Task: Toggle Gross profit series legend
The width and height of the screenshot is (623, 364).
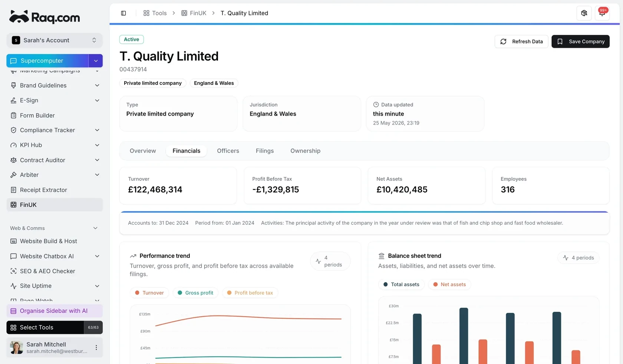Action: point(195,293)
